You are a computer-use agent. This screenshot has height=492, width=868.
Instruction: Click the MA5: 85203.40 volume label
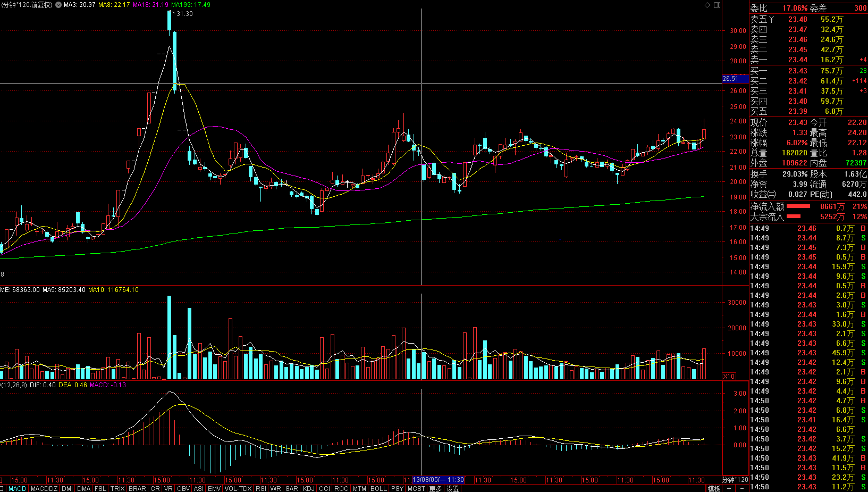point(64,290)
